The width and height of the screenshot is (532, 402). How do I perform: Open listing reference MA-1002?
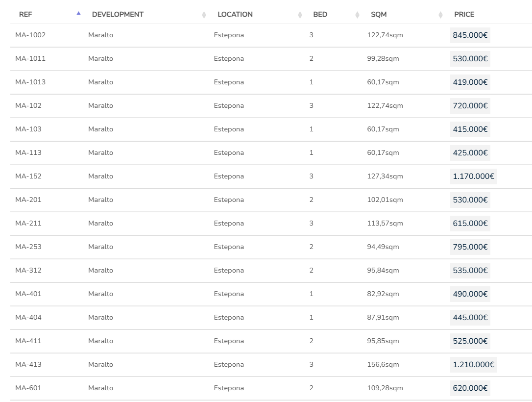[x=30, y=35]
